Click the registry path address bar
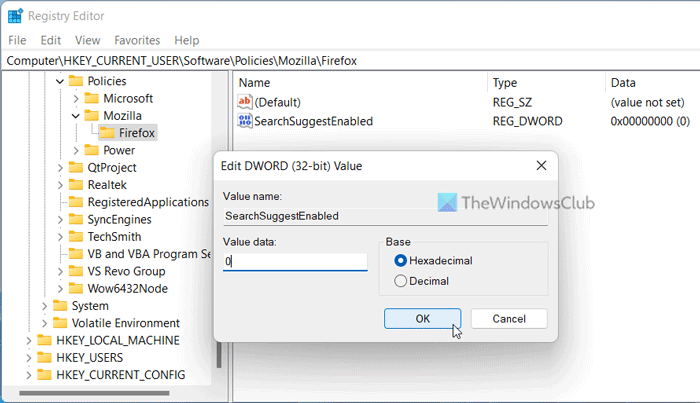 coord(350,61)
